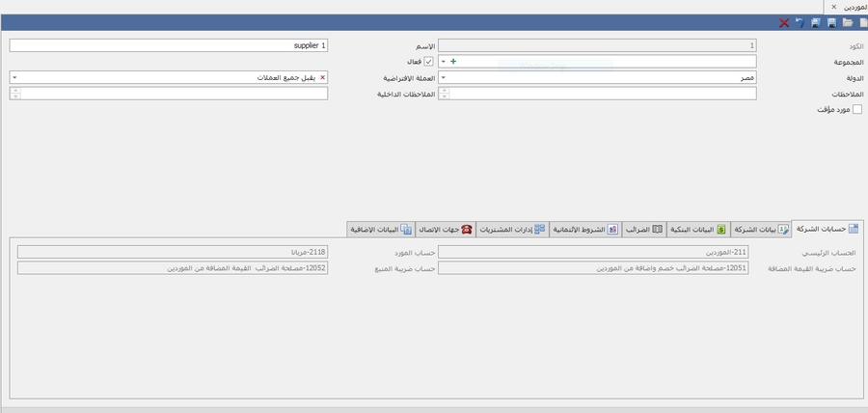
Task: Switch to البيانات البنكية tab
Action: coord(699,230)
